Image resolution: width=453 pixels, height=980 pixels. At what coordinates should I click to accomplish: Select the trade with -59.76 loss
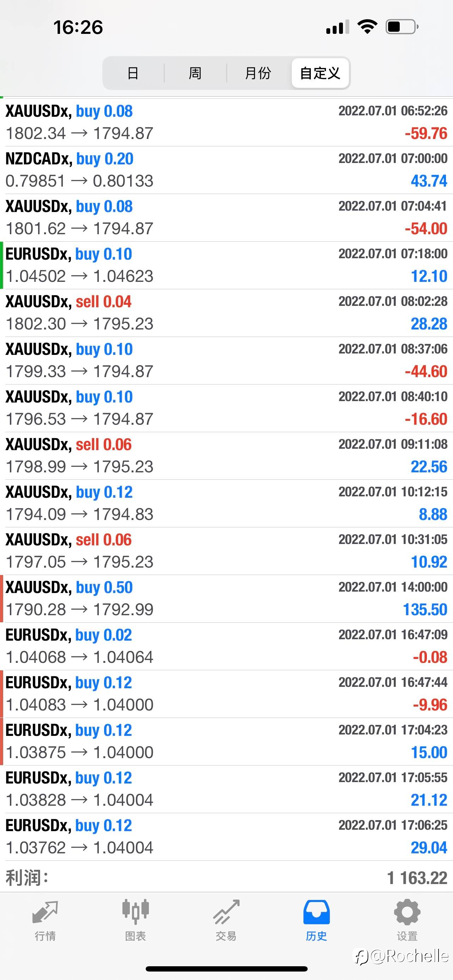[226, 122]
